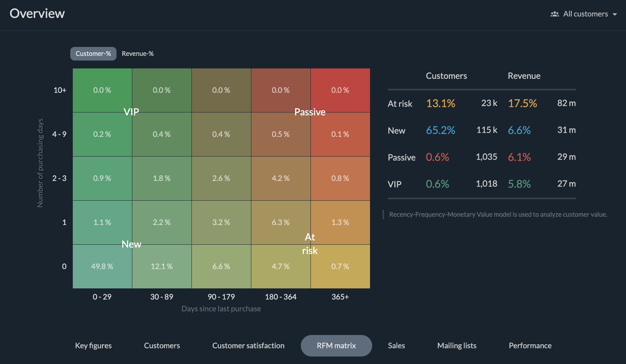Image resolution: width=626 pixels, height=364 pixels.
Task: Open the Performance tab
Action: coord(530,346)
